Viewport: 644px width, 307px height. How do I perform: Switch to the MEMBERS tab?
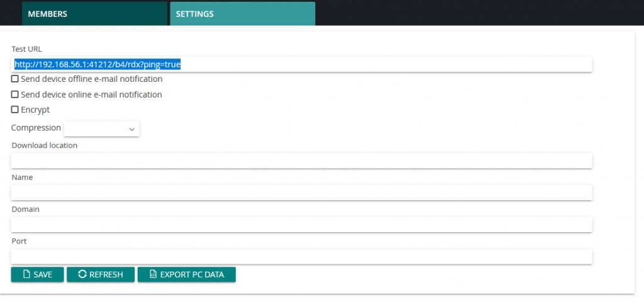(x=94, y=14)
